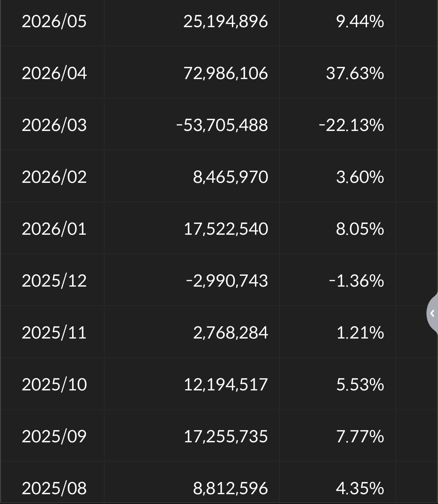This screenshot has width=438, height=504.
Task: Select the 2026/02 row date
Action: click(x=54, y=177)
